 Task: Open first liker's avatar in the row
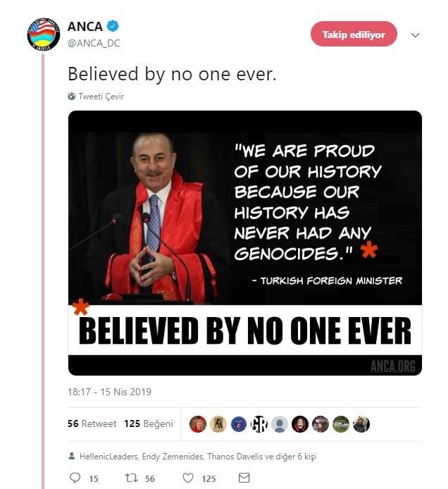197,423
